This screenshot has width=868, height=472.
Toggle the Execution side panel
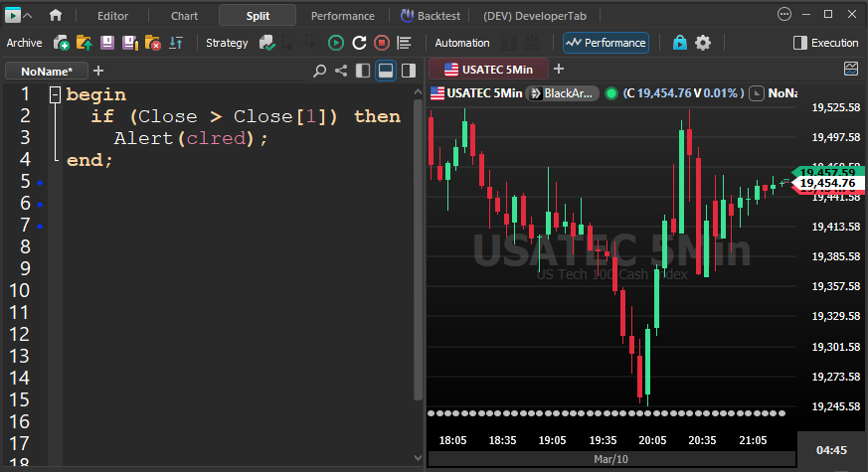825,43
